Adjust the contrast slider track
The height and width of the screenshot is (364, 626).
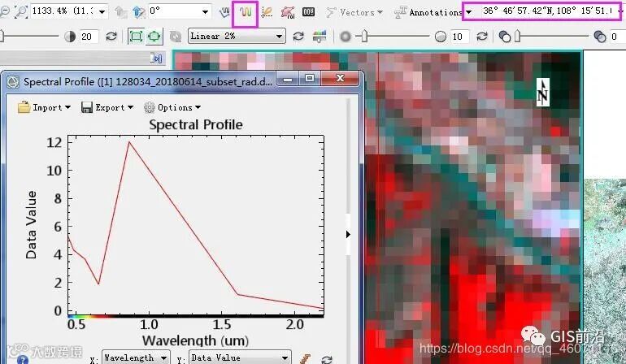point(30,37)
